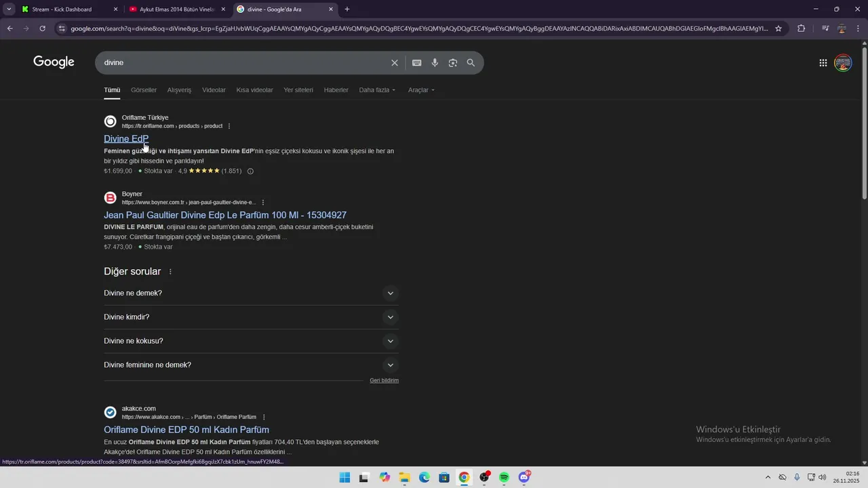
Task: Select the Yer siteleri search tab
Action: pyautogui.click(x=298, y=90)
